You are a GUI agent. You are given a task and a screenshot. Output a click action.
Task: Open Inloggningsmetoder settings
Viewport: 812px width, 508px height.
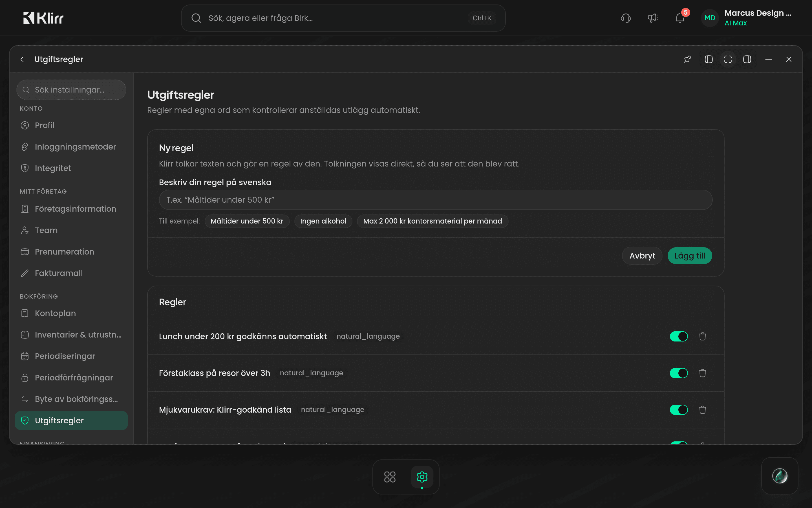pyautogui.click(x=71, y=147)
